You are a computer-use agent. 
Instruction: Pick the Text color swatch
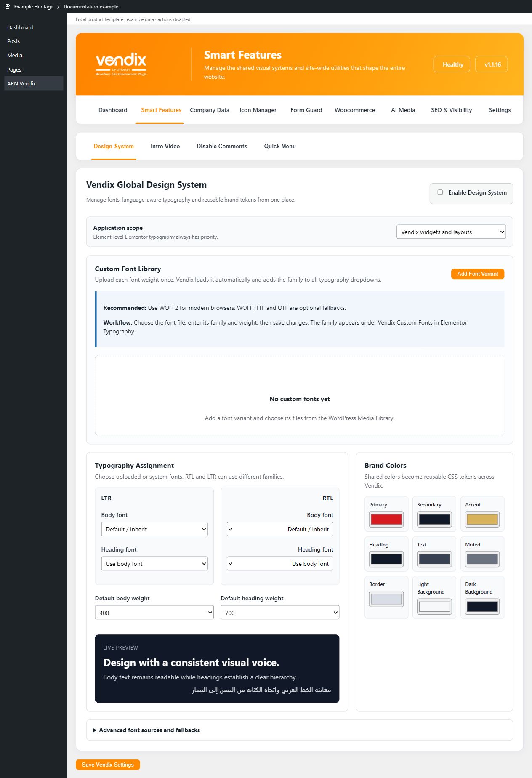point(434,559)
